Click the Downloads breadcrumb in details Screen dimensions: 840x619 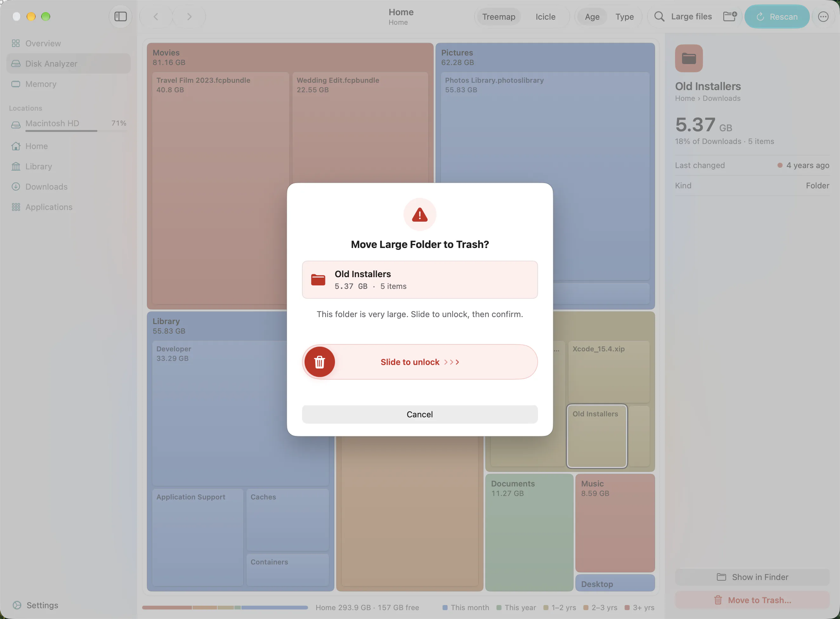click(x=721, y=98)
